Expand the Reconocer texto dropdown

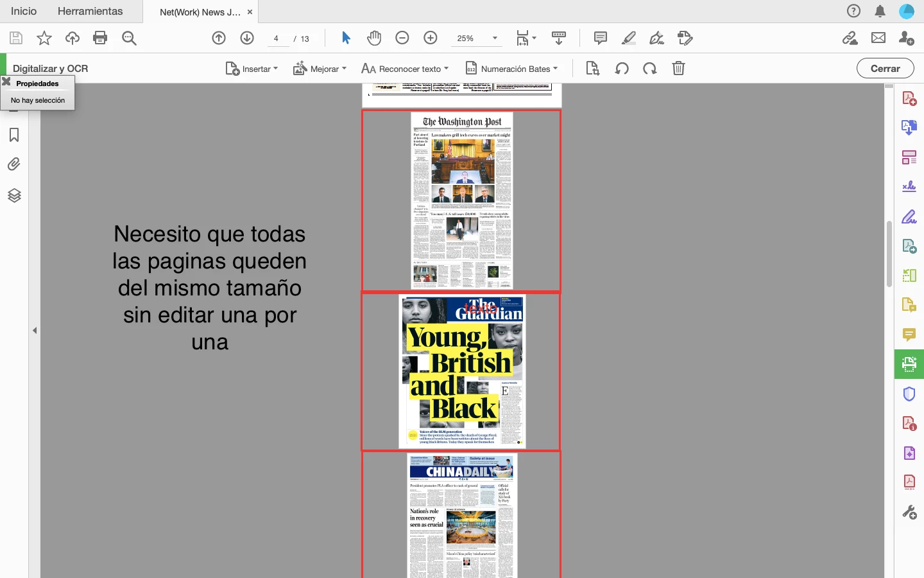pyautogui.click(x=405, y=69)
